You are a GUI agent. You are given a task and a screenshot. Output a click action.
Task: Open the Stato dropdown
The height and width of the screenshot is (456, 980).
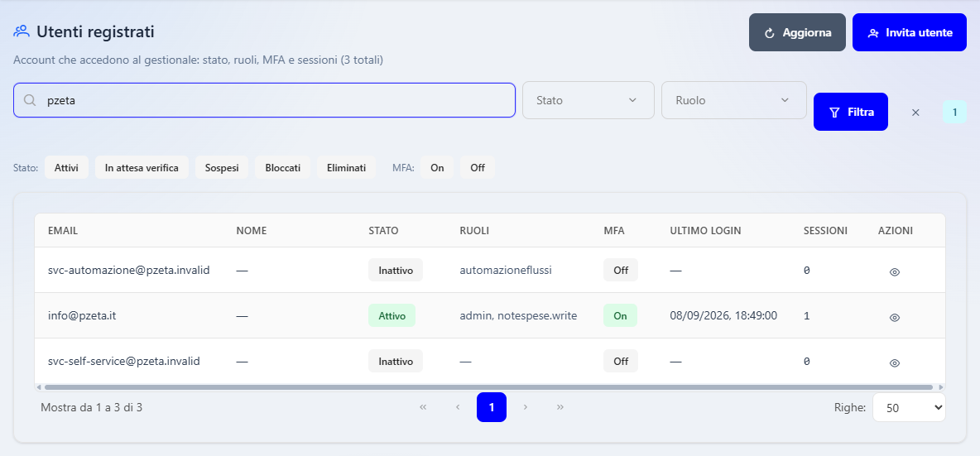pos(588,100)
